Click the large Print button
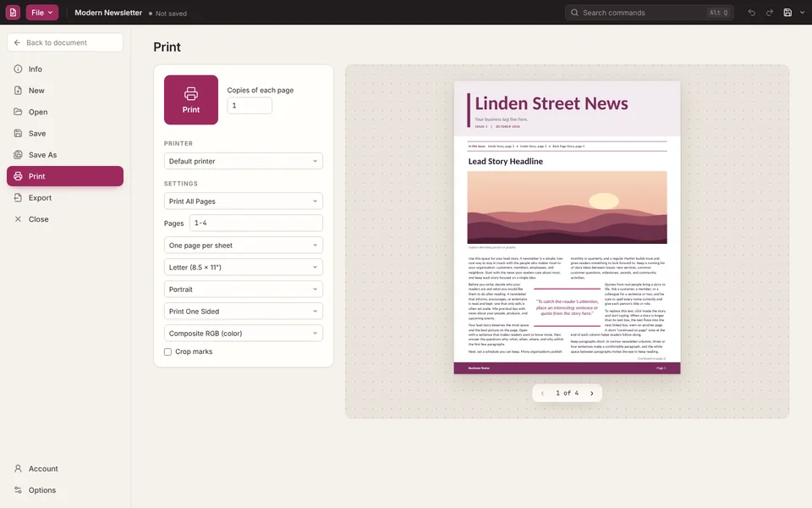Image resolution: width=812 pixels, height=508 pixels. pos(191,100)
